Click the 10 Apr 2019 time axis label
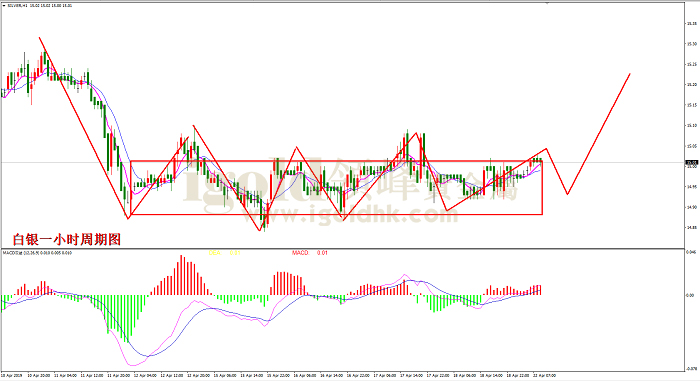The image size is (700, 381). [x=12, y=376]
